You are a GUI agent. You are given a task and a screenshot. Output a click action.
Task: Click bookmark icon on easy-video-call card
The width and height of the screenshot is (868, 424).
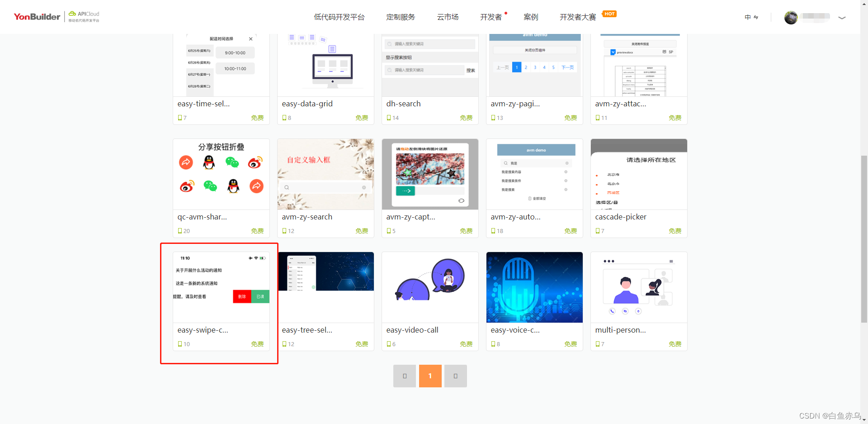coord(388,344)
